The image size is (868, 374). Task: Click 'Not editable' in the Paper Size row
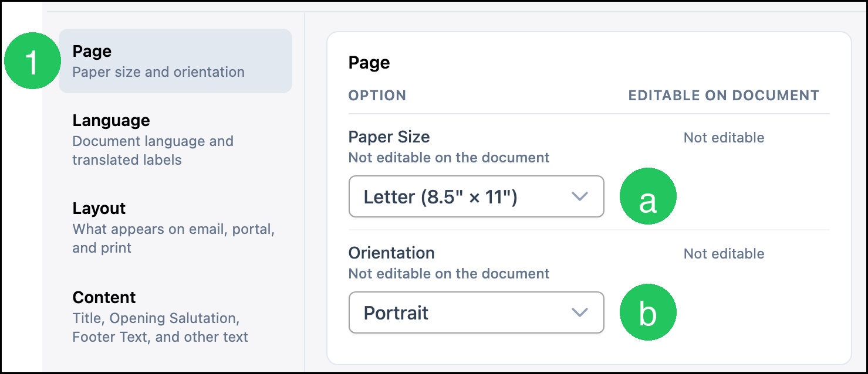pyautogui.click(x=724, y=138)
